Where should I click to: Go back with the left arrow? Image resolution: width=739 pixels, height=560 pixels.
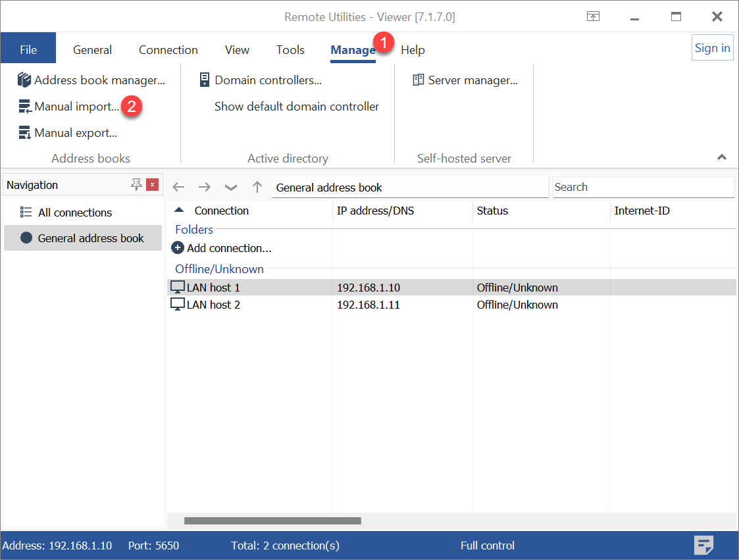click(x=178, y=188)
